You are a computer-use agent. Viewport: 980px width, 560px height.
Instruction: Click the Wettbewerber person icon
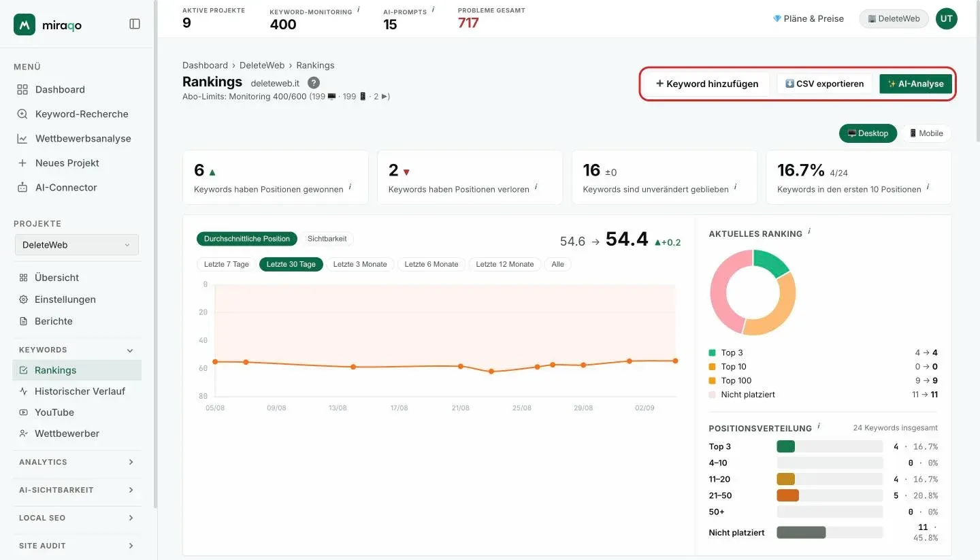24,433
